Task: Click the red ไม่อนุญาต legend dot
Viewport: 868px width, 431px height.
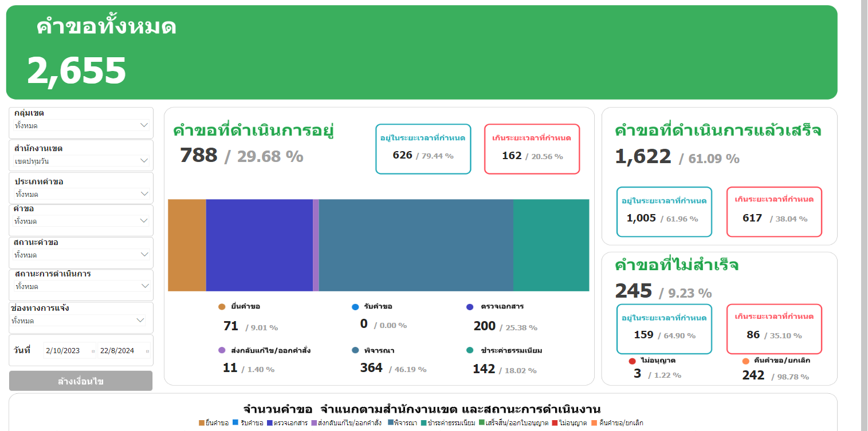Action: tap(633, 361)
